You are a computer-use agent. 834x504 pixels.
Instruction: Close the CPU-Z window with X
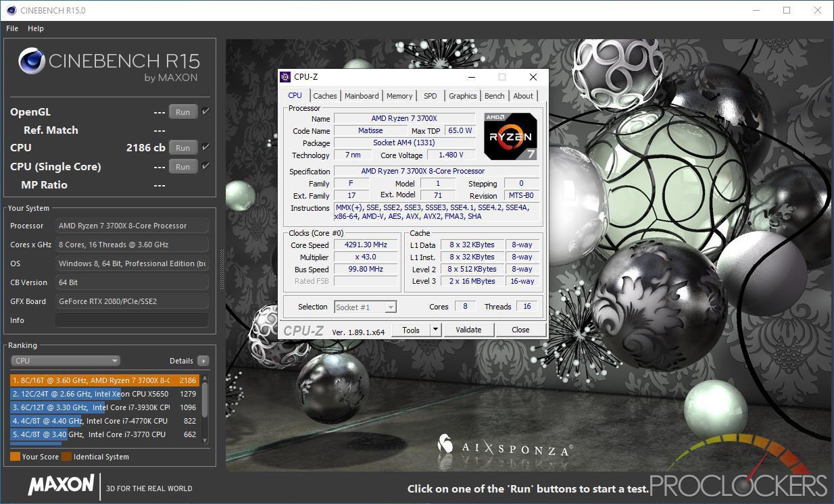click(x=533, y=77)
